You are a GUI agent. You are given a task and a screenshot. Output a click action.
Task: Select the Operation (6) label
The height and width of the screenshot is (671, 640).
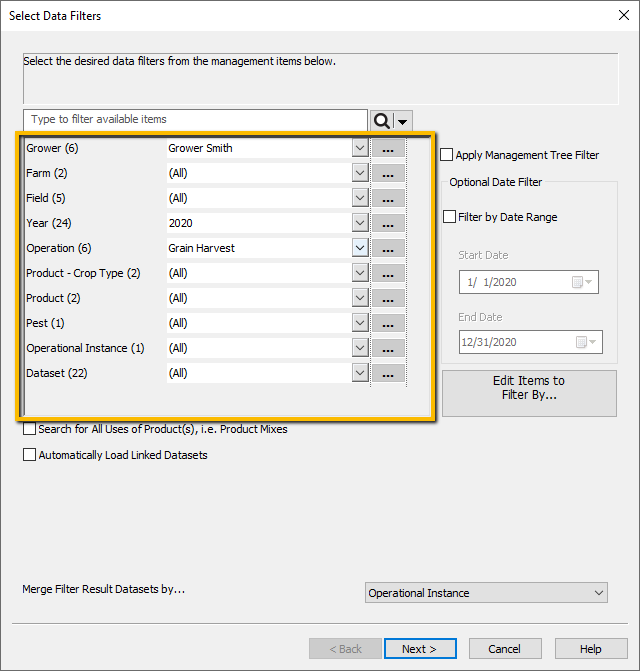point(59,248)
